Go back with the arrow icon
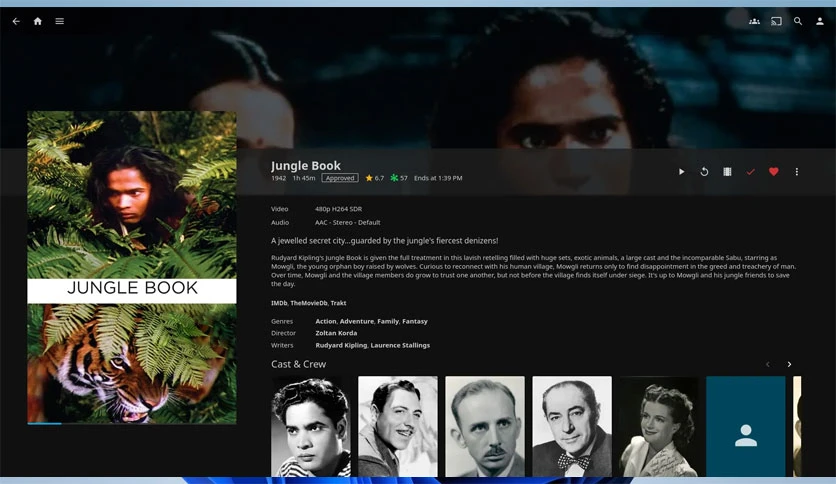This screenshot has width=836, height=484. click(x=16, y=21)
